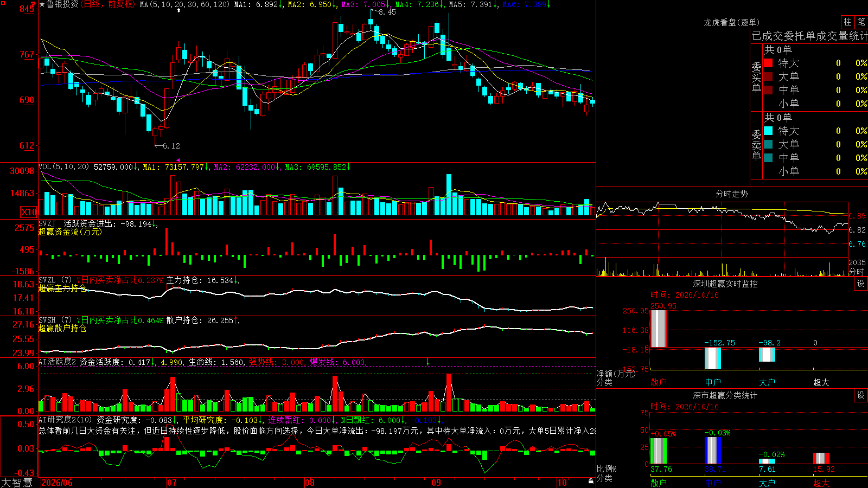Switch to 柱 bar view

(847, 22)
